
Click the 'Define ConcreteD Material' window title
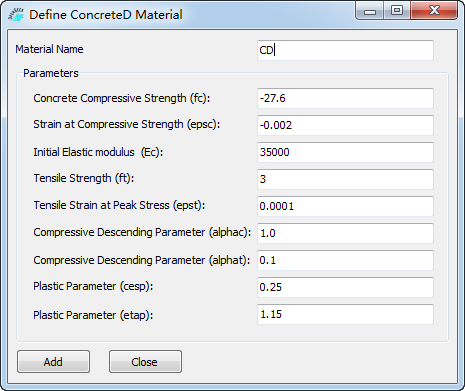[106, 15]
